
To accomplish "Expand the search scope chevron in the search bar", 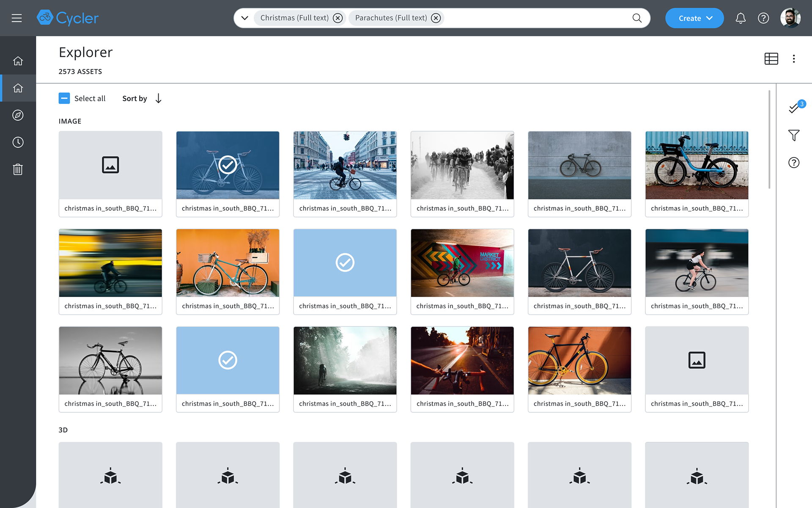I will (x=244, y=18).
